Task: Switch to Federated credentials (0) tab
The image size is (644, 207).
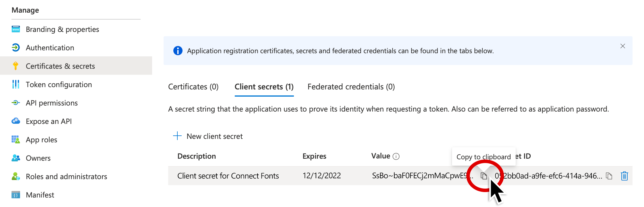Action: (351, 87)
